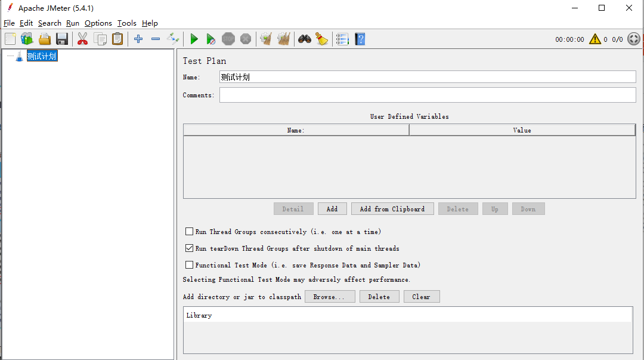Open the Function Helper dialog icon
This screenshot has width=644, height=360.
[342, 39]
